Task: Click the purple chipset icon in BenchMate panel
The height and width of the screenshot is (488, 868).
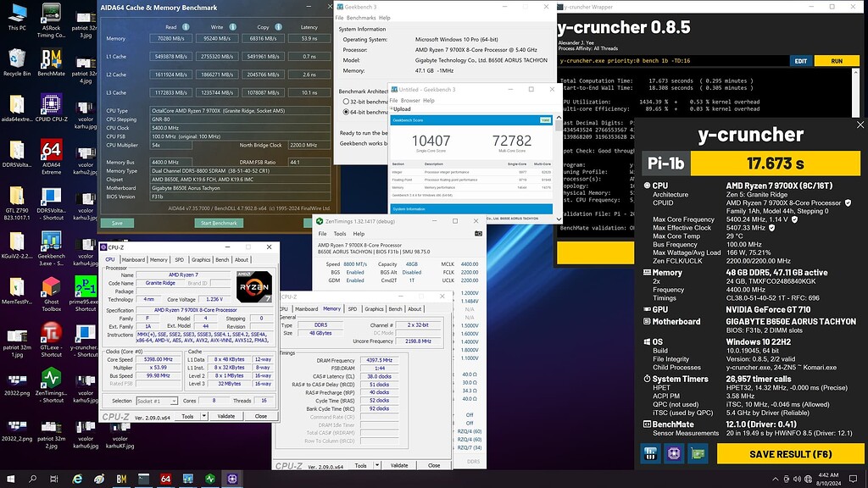Action: pos(674,455)
